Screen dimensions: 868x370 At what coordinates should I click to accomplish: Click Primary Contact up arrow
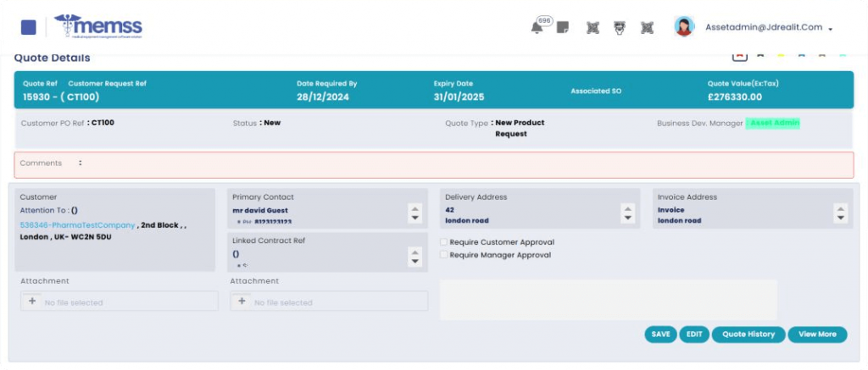click(415, 208)
